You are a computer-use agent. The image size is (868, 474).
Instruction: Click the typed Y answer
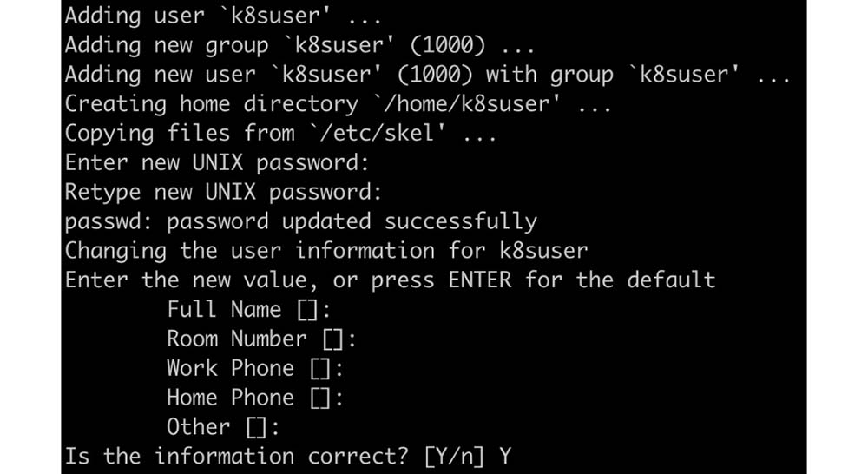pyautogui.click(x=505, y=457)
